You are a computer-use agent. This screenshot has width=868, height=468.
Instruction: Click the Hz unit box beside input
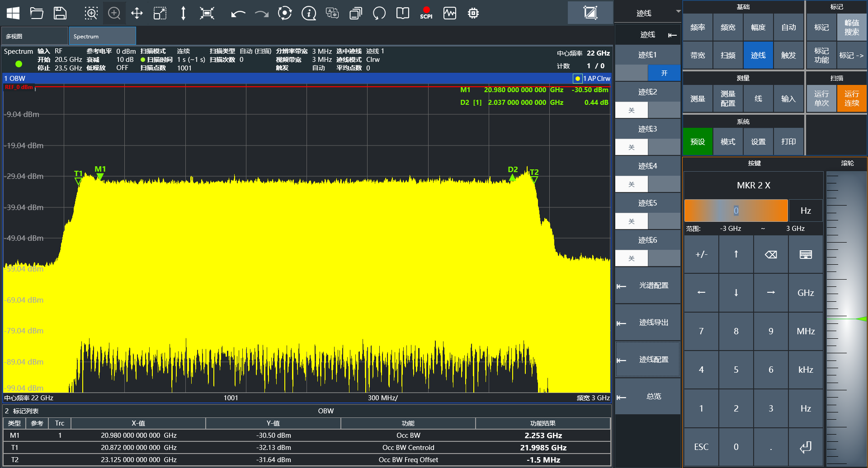[x=806, y=211]
